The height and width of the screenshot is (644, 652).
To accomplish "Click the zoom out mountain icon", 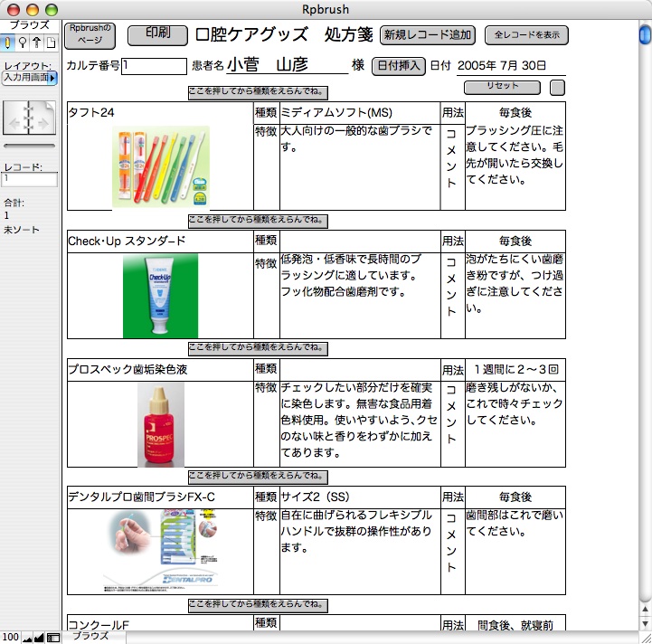I will [27, 638].
